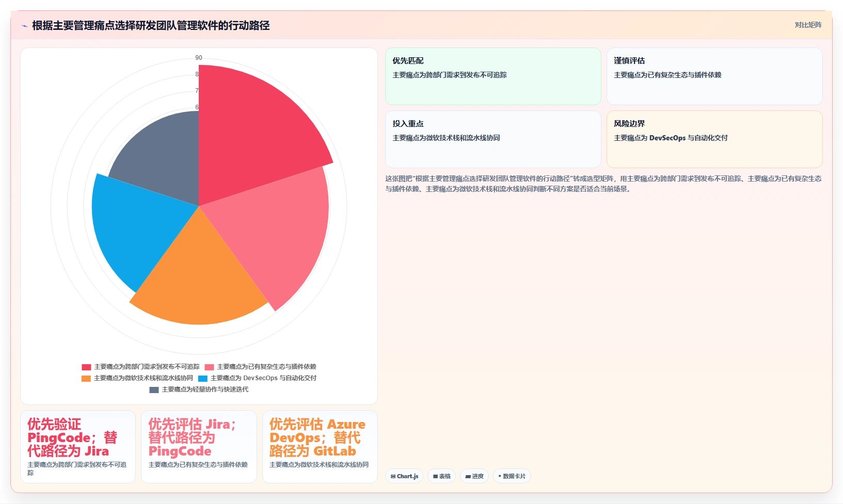
Task: Click the 表格 tag
Action: [x=441, y=476]
